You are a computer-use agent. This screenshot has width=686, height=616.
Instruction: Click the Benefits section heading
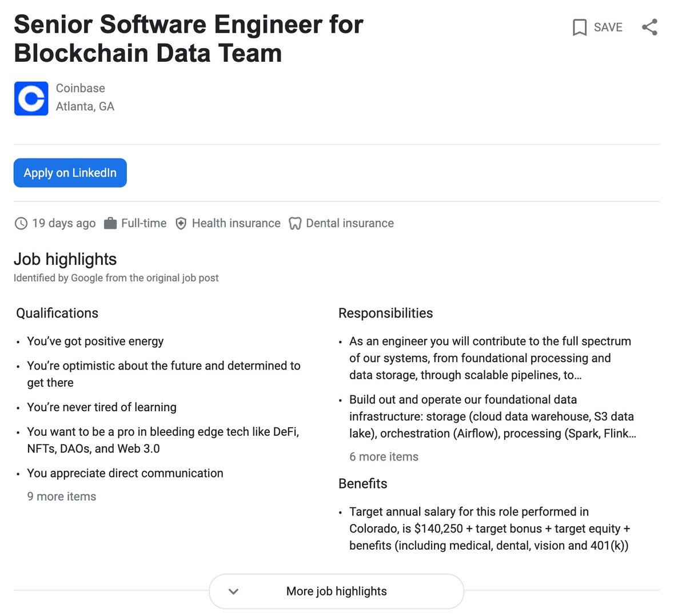(362, 483)
